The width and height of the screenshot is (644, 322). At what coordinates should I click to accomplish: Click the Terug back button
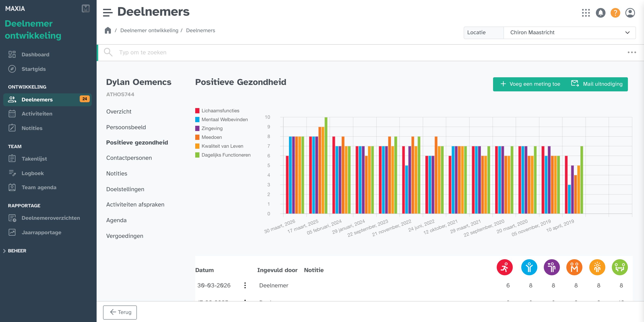[120, 312]
